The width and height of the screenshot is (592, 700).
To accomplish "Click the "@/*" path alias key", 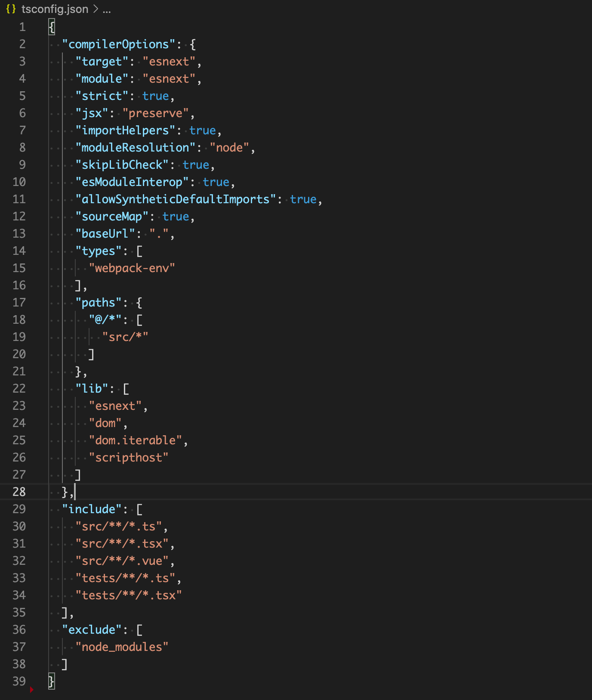I will pyautogui.click(x=105, y=320).
